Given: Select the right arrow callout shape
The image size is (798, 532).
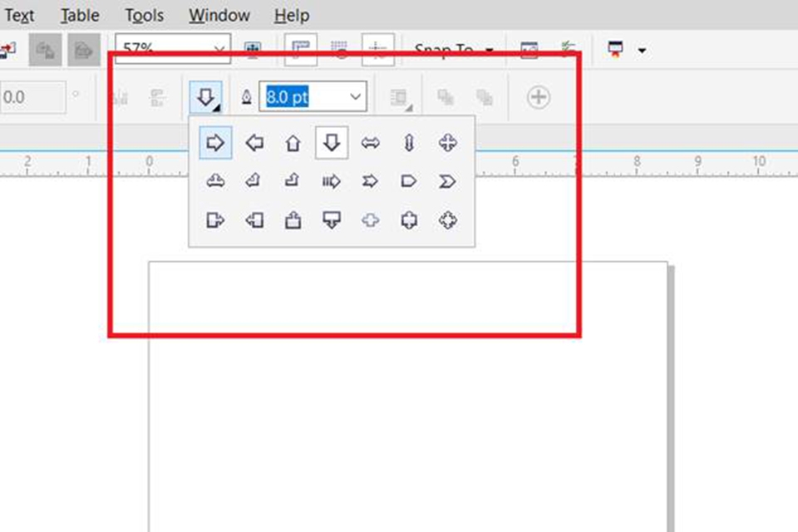Looking at the screenshot, I should click(215, 220).
